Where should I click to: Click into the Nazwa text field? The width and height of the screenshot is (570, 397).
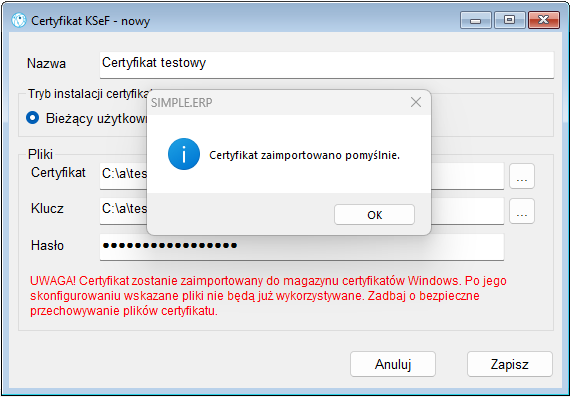coord(327,65)
